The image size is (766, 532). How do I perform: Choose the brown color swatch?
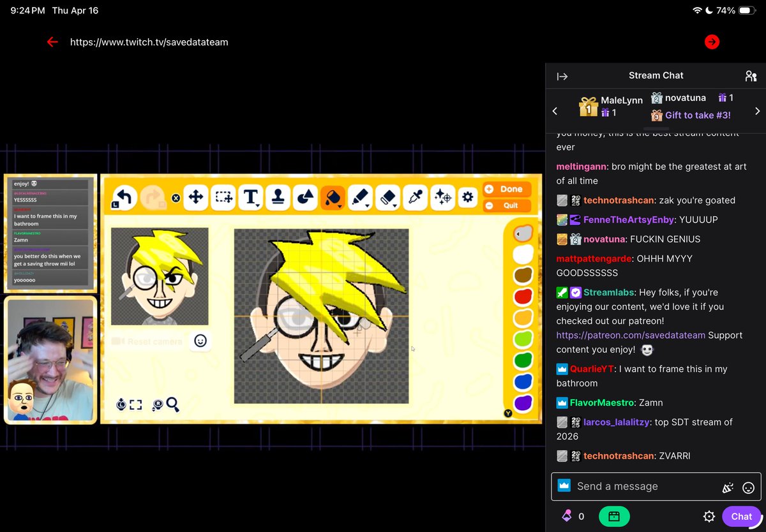coord(523,276)
